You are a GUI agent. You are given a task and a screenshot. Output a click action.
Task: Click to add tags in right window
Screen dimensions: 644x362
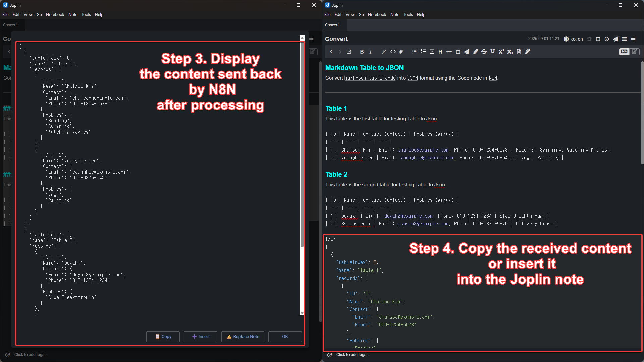353,355
